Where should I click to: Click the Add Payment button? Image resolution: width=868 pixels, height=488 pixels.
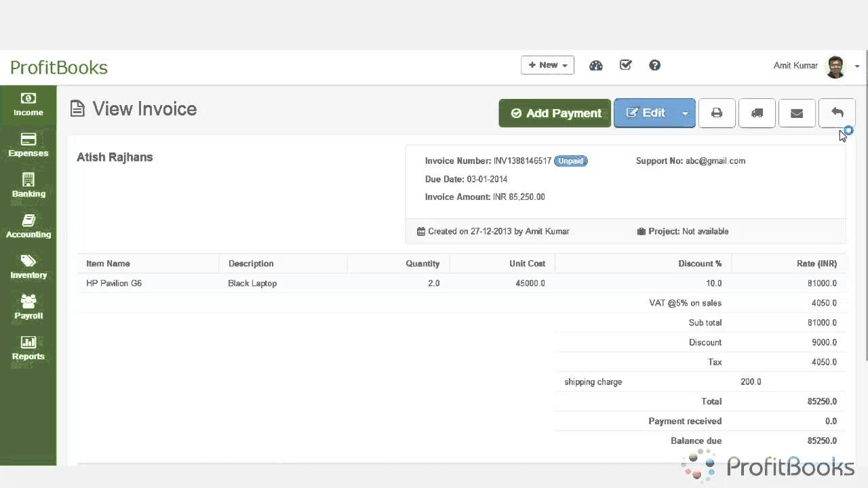pos(555,113)
